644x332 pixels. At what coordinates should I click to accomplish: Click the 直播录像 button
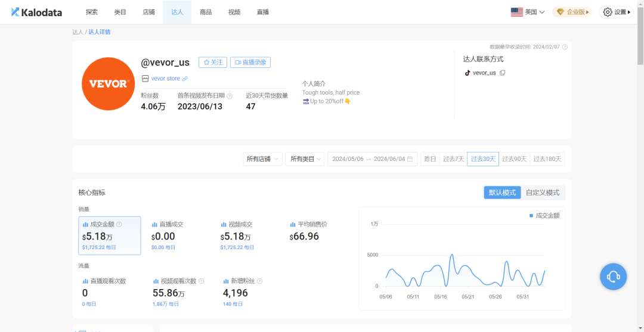tap(250, 63)
